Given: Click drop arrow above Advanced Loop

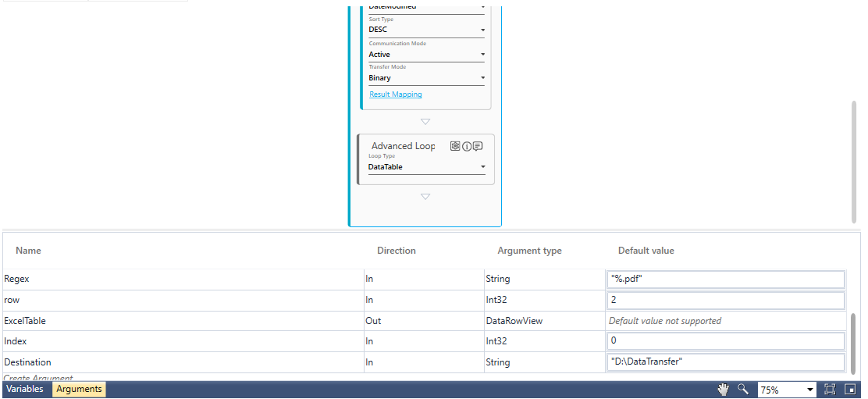Looking at the screenshot, I should [425, 122].
